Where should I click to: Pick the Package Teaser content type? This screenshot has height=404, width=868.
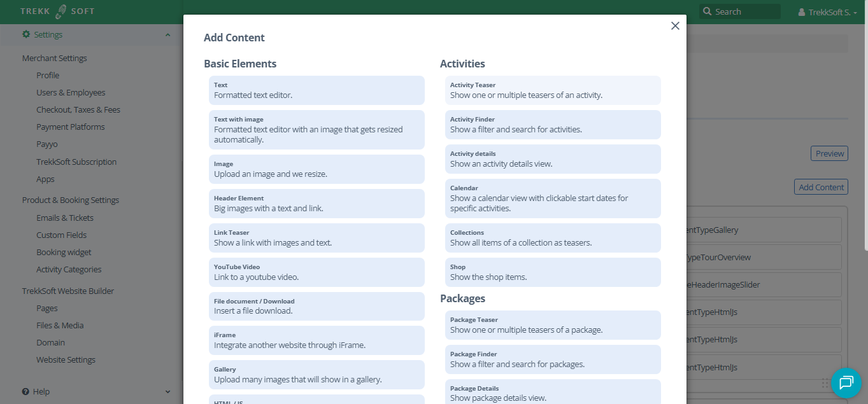(553, 324)
